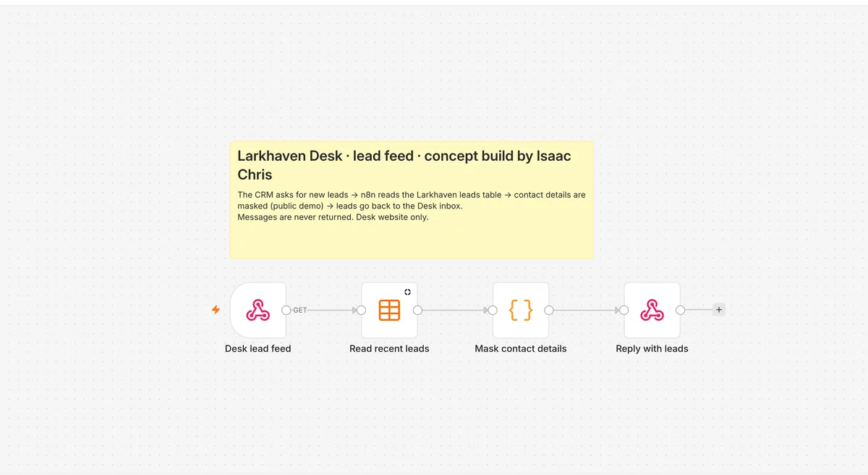Click the small status icon on Read recent leads node
The height and width of the screenshot is (475, 868).
tap(408, 292)
